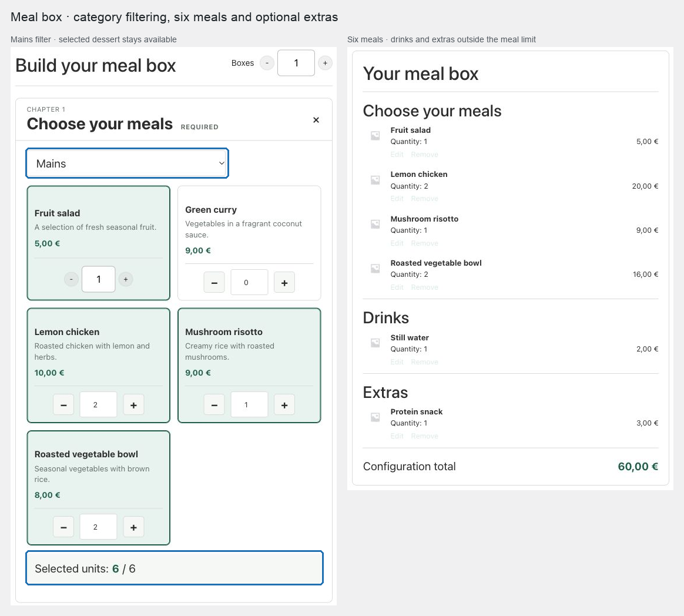Increase Fruit salad card quantity

[x=126, y=279]
